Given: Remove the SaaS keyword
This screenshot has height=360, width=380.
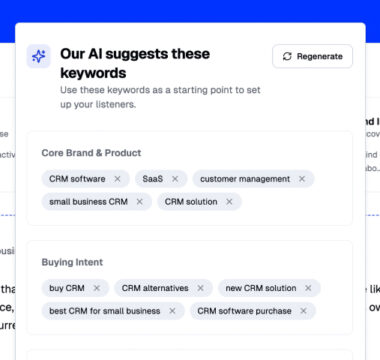Looking at the screenshot, I should point(175,179).
